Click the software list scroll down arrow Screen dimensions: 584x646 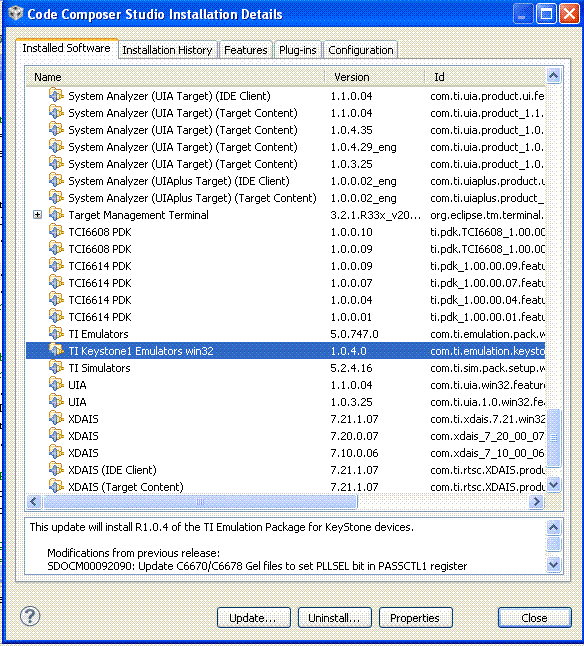click(x=554, y=484)
